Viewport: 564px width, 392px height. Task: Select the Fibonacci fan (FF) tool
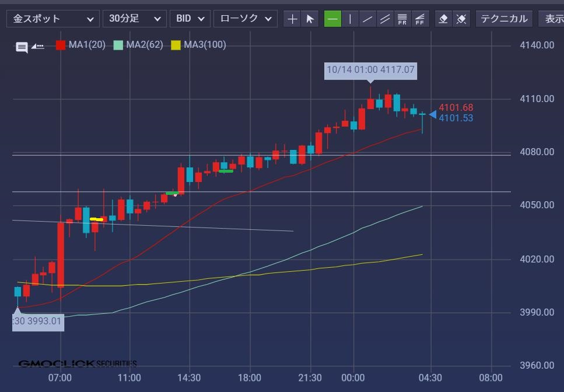[420, 19]
